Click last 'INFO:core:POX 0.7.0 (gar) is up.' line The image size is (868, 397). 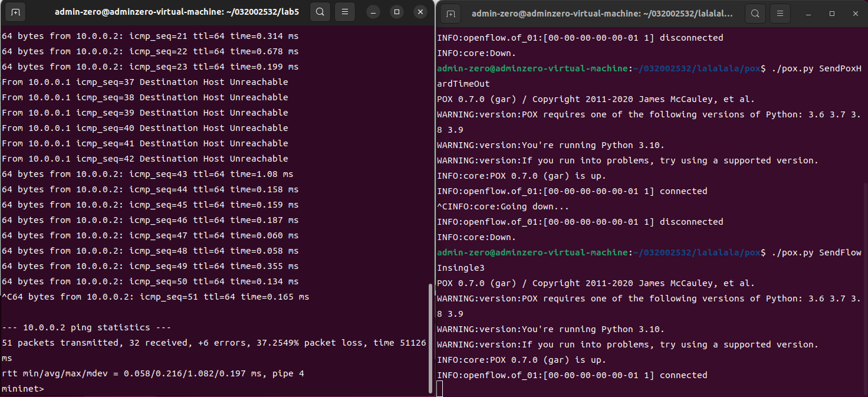tap(521, 360)
